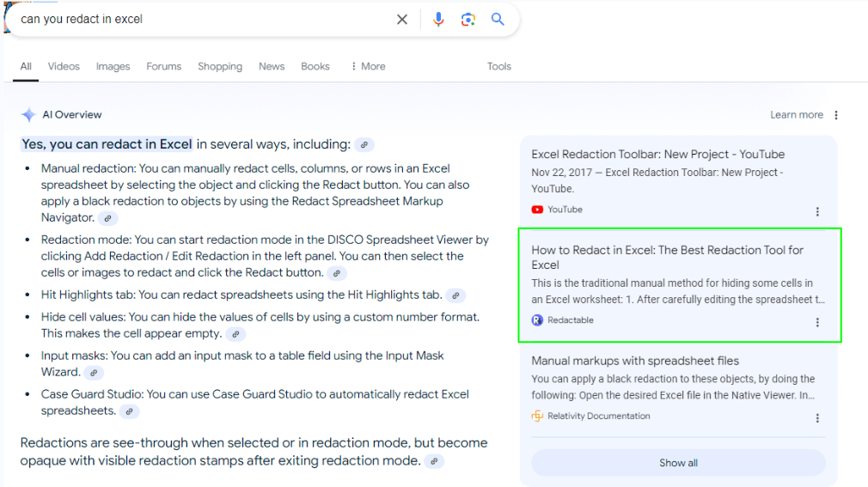The height and width of the screenshot is (487, 868).
Task: Open source link after Manual redaction bullet
Action: [108, 218]
